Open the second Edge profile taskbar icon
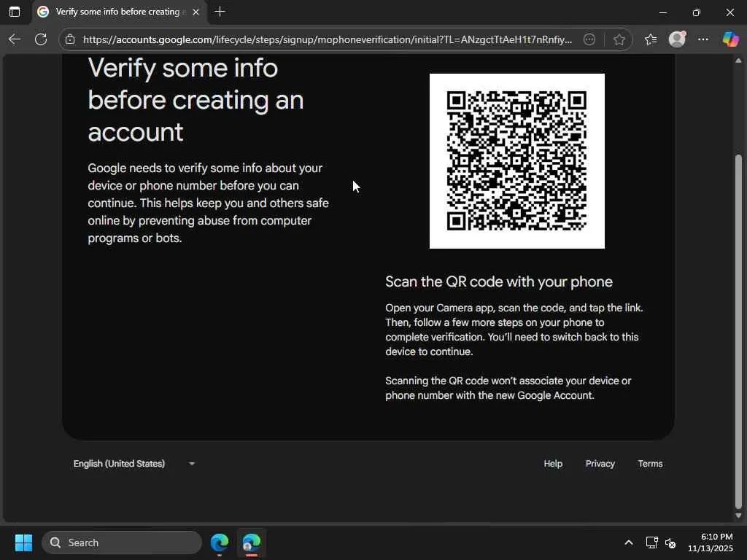The image size is (747, 560). click(251, 542)
